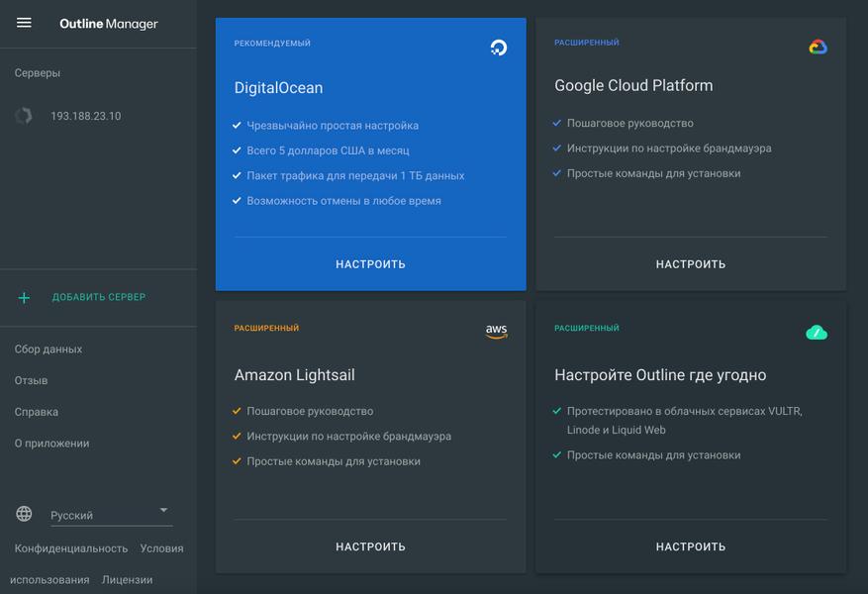Click the Серверы section heading
This screenshot has width=868, height=594.
[37, 73]
